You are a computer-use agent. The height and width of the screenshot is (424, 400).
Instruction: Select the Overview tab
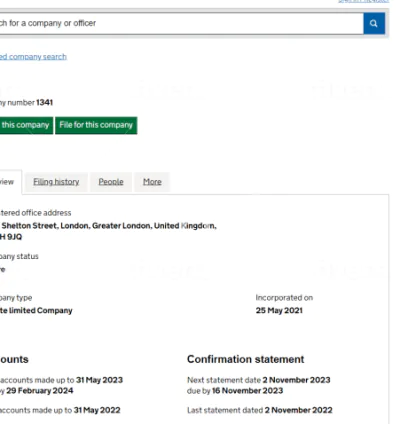pyautogui.click(x=11, y=182)
